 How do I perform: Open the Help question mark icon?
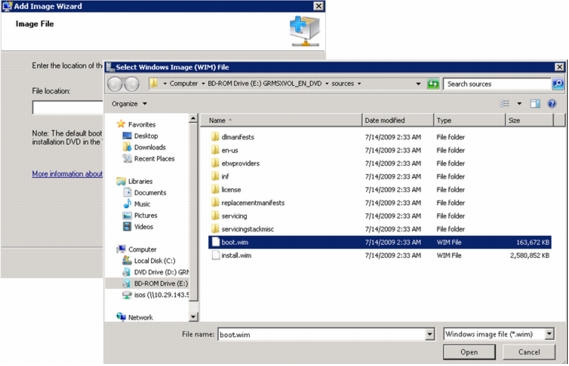point(552,104)
